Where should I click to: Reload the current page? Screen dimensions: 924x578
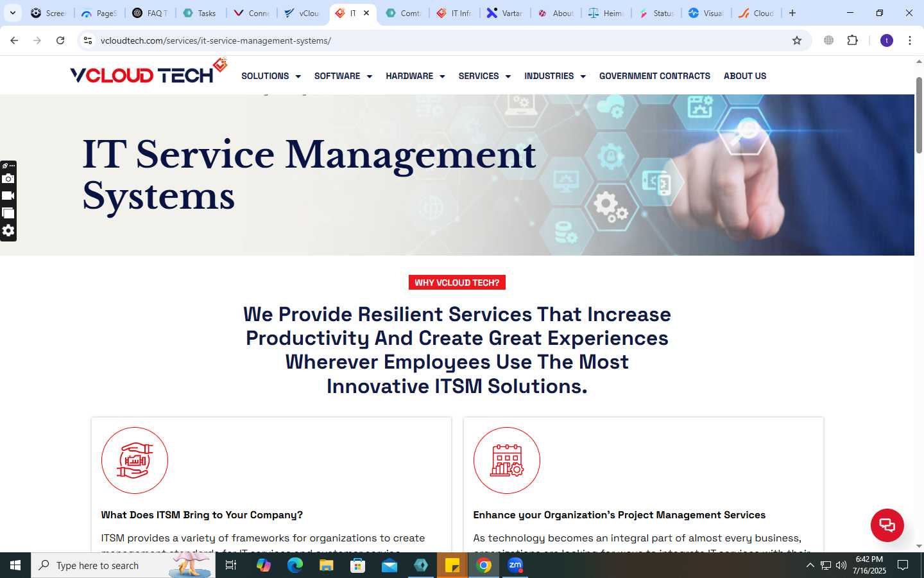(60, 40)
